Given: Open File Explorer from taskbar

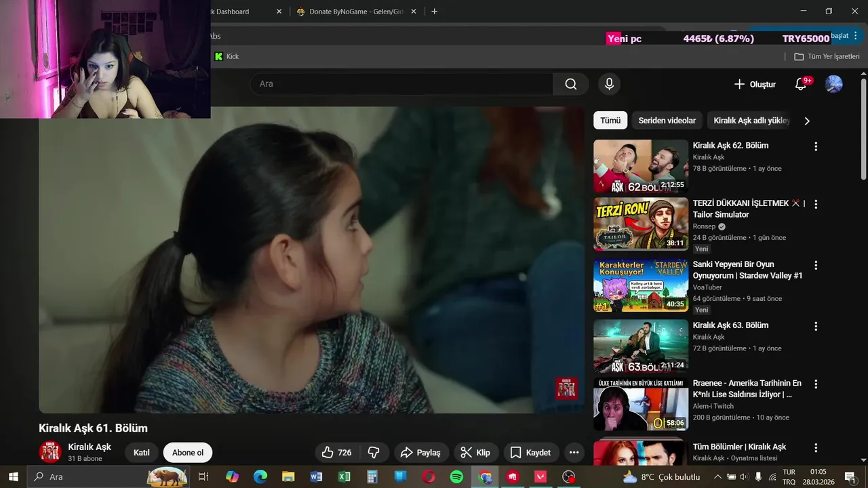Looking at the screenshot, I should click(288, 476).
